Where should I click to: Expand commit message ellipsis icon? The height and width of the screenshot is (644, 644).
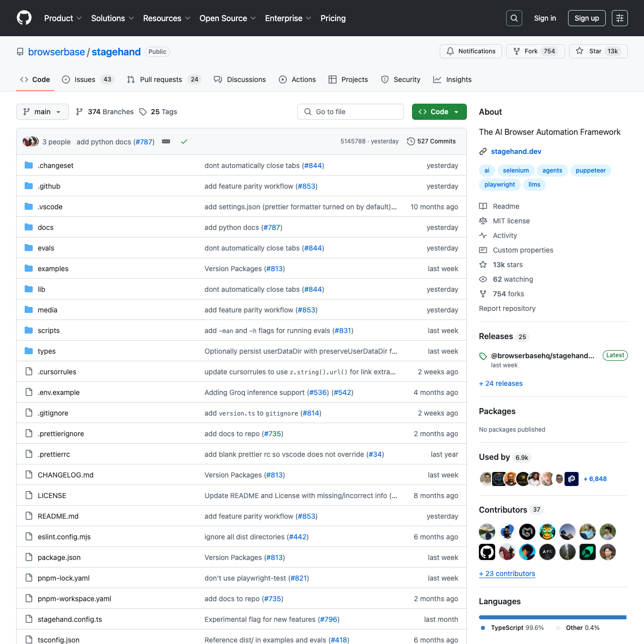point(166,142)
